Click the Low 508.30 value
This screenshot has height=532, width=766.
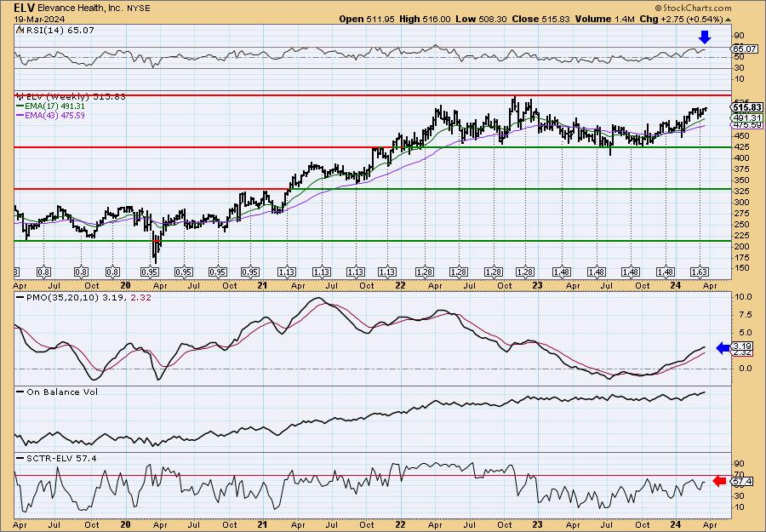(x=481, y=19)
